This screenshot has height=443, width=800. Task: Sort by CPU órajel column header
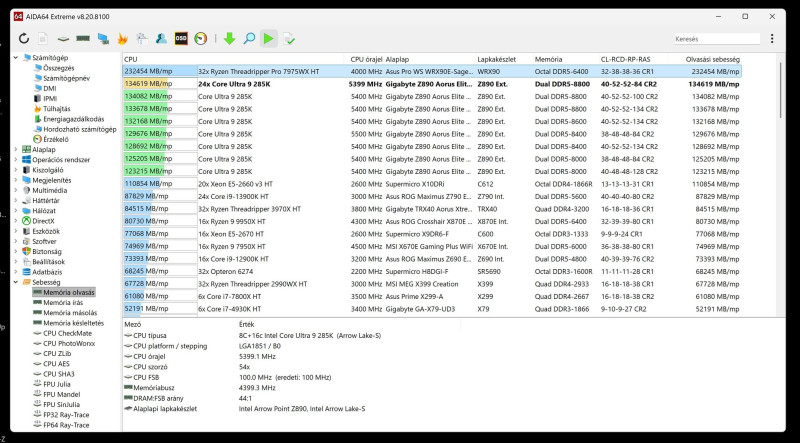tap(366, 59)
